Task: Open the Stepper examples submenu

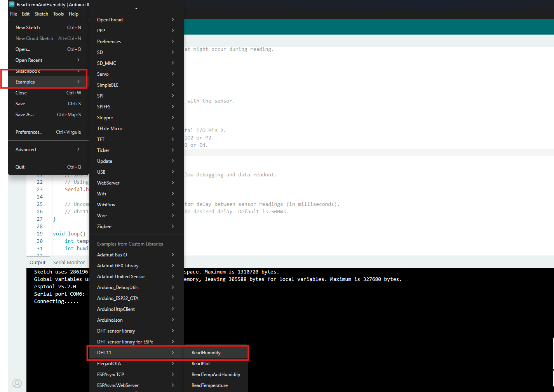Action: point(136,118)
